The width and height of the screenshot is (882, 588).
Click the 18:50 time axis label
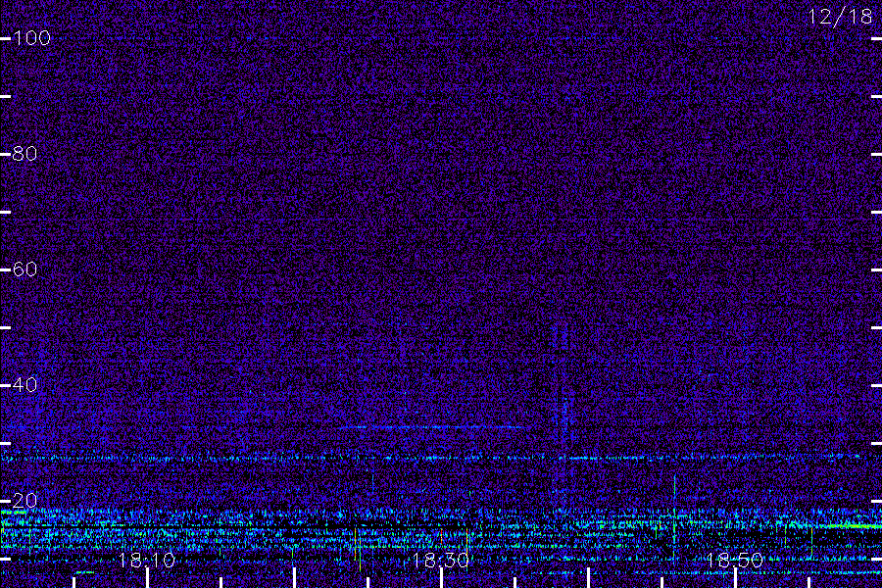(735, 561)
